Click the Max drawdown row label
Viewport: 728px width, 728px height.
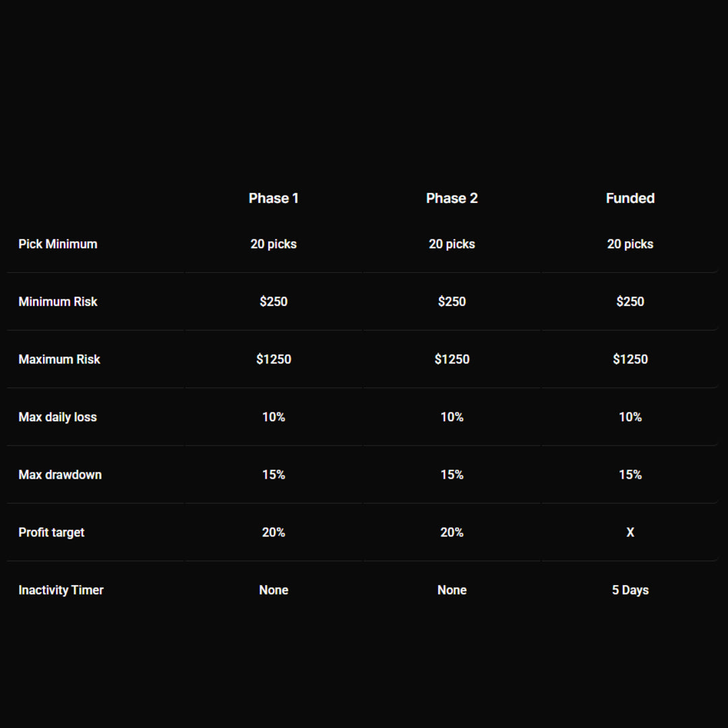click(x=60, y=475)
